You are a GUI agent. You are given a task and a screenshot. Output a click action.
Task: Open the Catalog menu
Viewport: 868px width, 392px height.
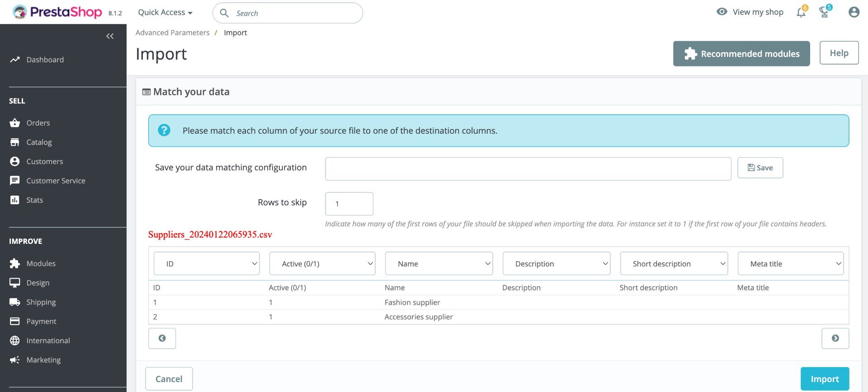[39, 142]
